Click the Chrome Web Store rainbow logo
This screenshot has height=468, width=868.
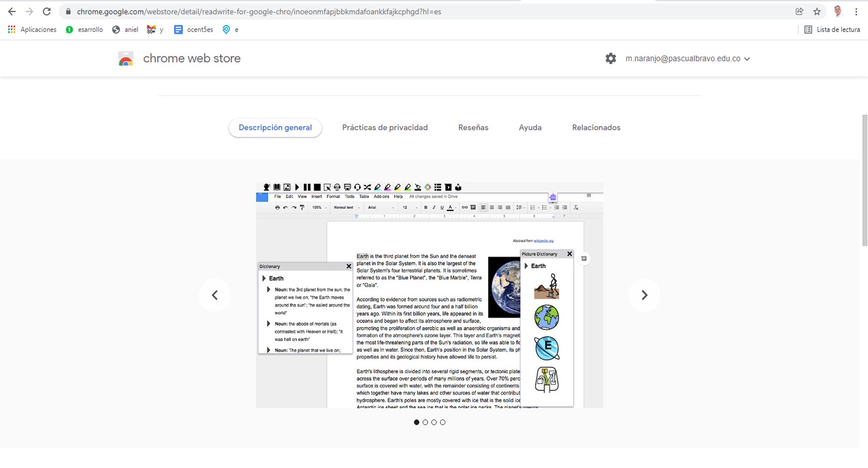pos(126,59)
